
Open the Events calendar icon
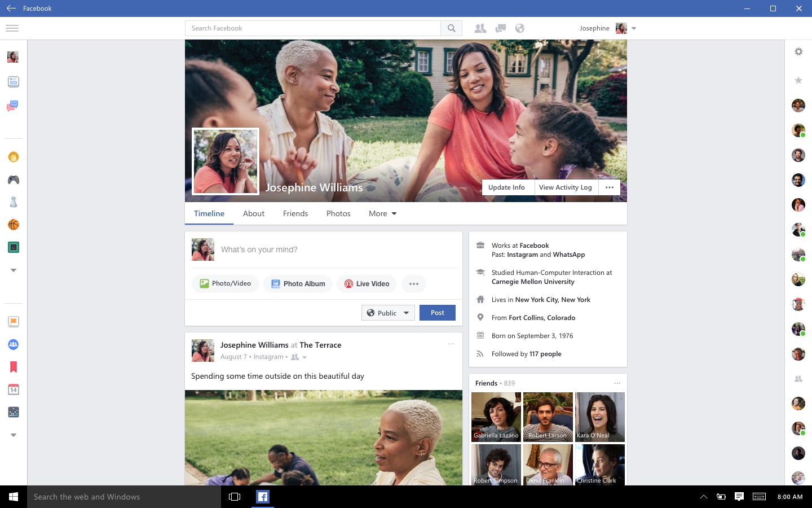14,389
